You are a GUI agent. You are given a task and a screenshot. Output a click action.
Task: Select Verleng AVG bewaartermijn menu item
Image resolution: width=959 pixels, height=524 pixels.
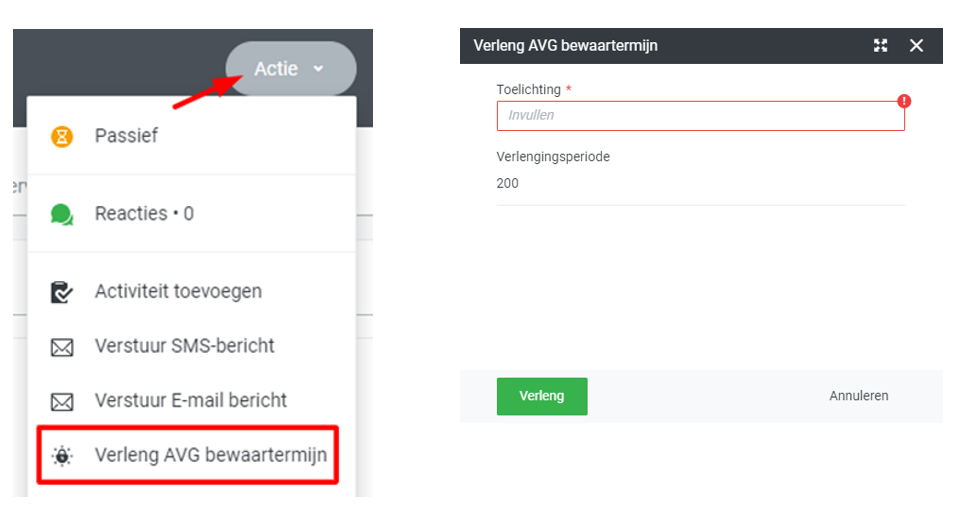(210, 455)
